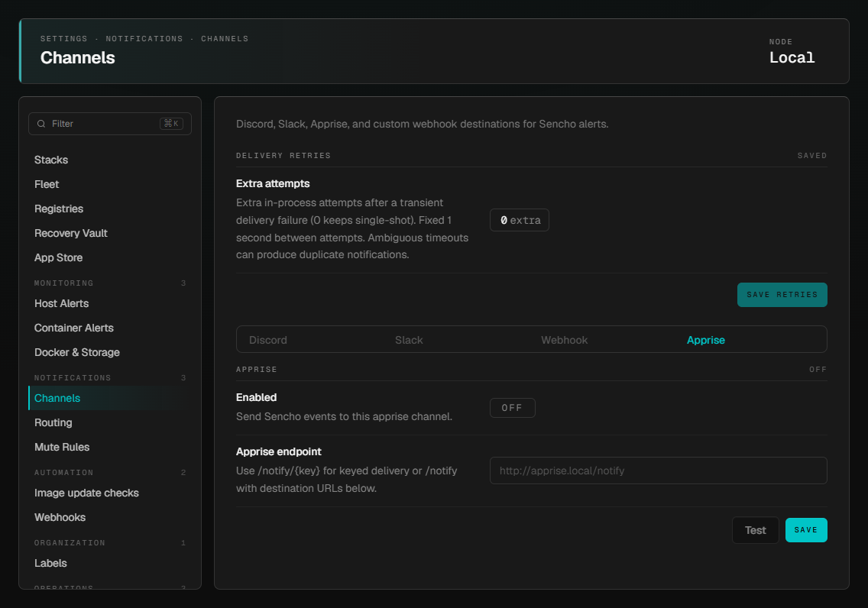Click the SAVED status label
The height and width of the screenshot is (608, 868).
tap(812, 156)
